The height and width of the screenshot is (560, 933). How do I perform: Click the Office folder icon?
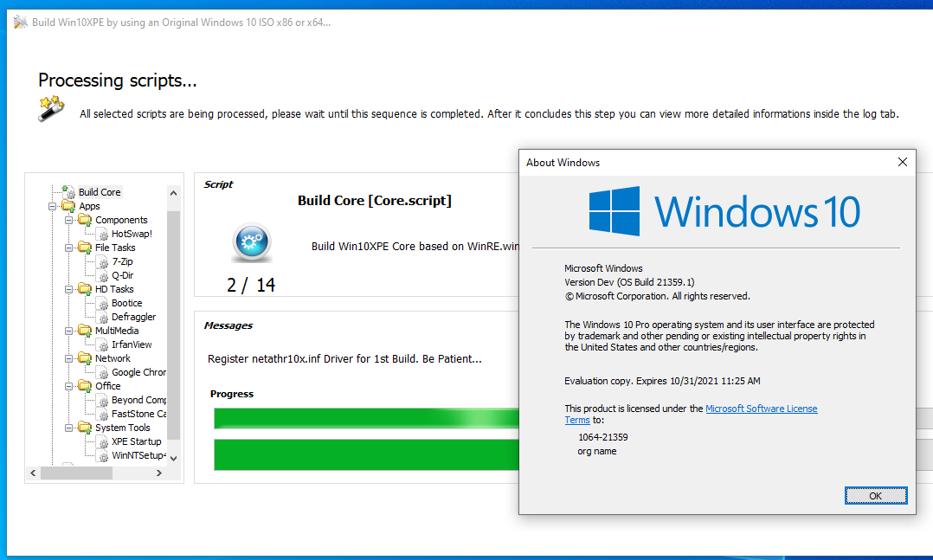(x=85, y=386)
